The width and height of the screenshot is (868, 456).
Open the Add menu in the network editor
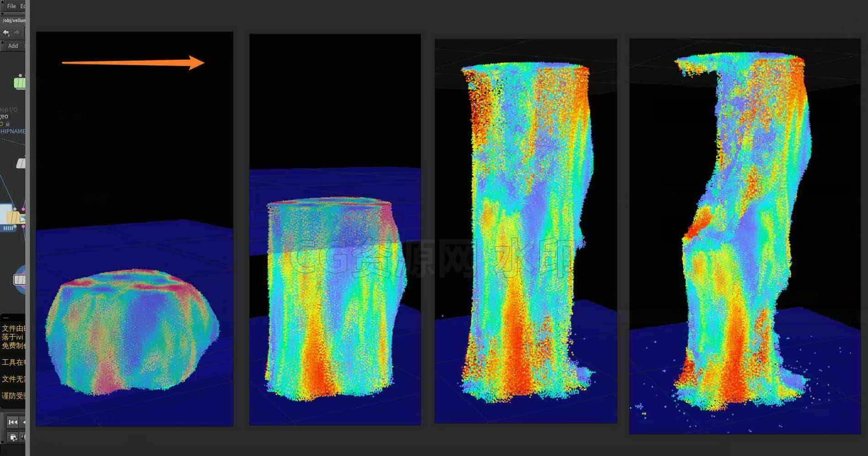(13, 46)
